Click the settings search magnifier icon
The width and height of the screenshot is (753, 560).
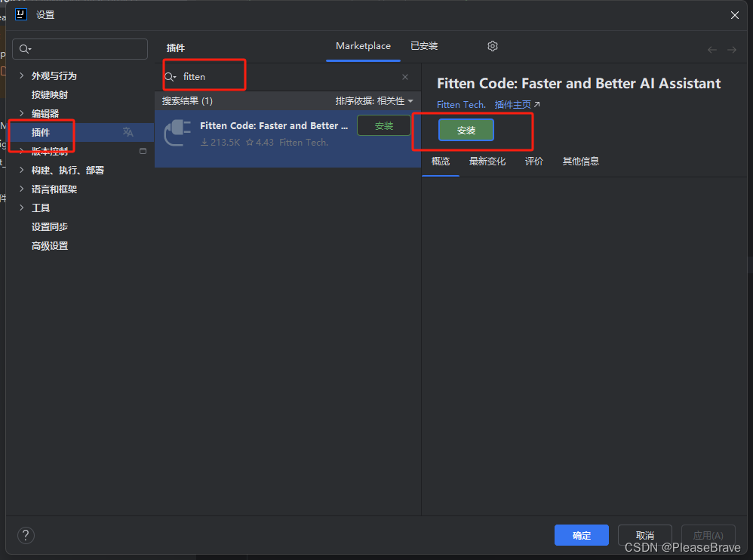click(25, 49)
